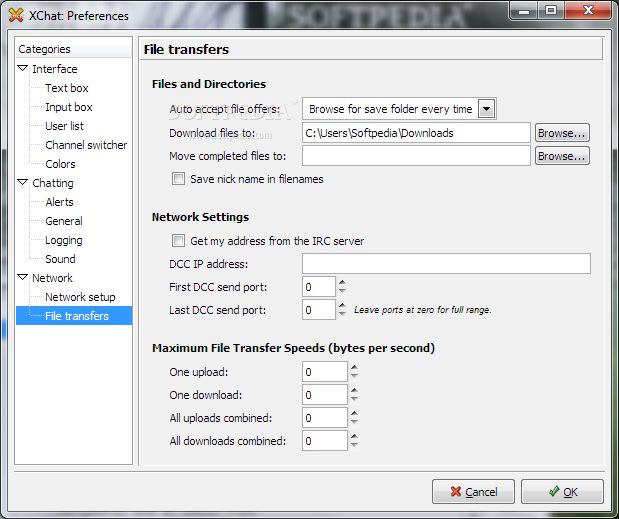Confirm preferences with OK button
The height and width of the screenshot is (519, 619).
click(562, 491)
